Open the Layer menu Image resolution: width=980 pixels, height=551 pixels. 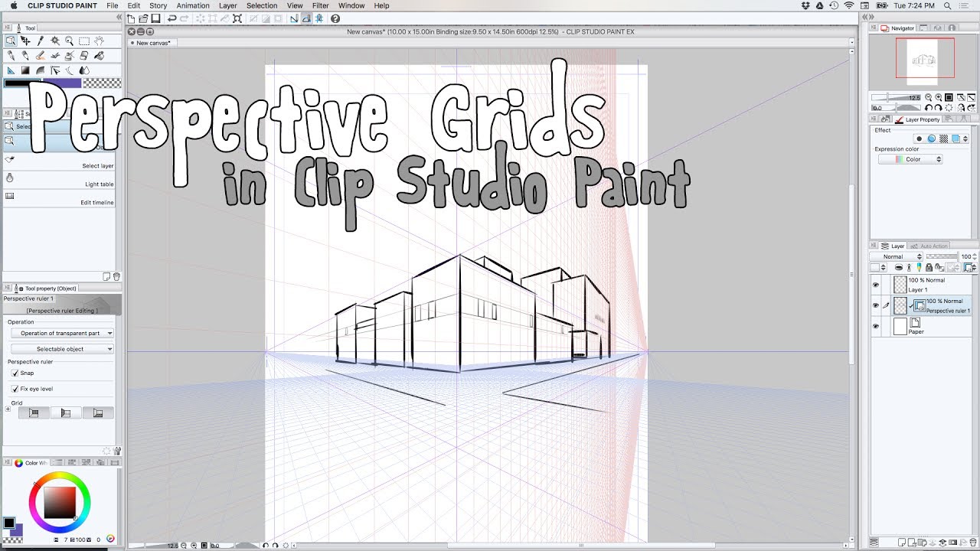(227, 5)
